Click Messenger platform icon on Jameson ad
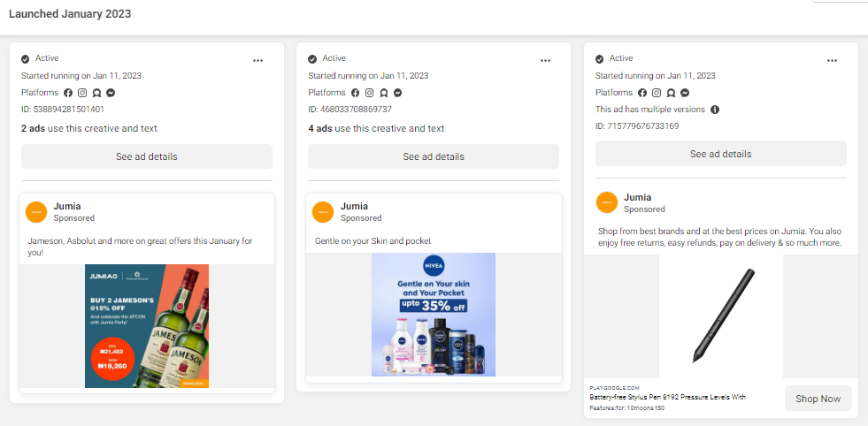868x426 pixels. click(111, 93)
